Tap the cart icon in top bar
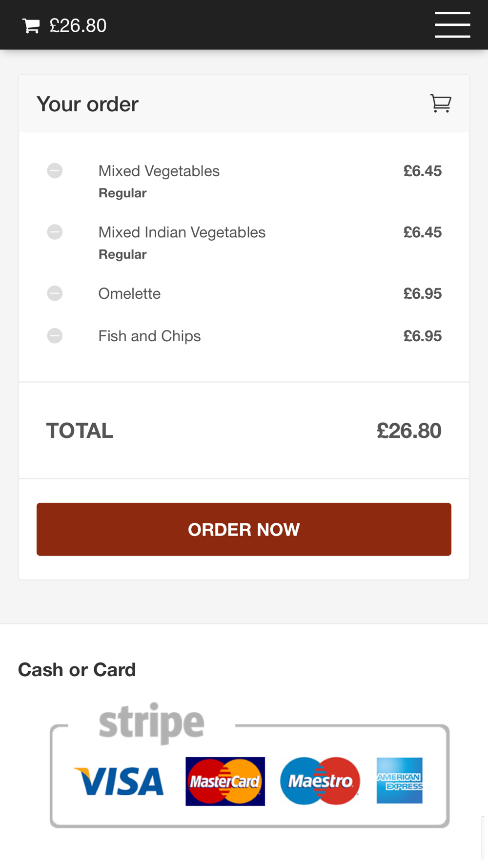 [x=31, y=26]
